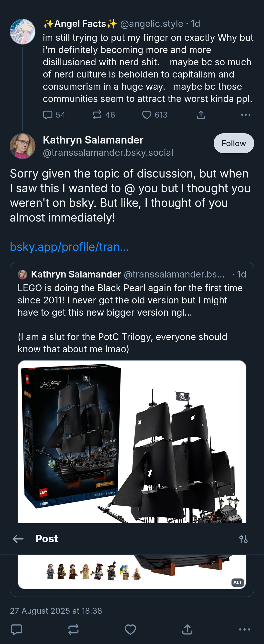264x644 pixels.
Task: Open Angel Facts profile avatar
Action: tap(22, 32)
